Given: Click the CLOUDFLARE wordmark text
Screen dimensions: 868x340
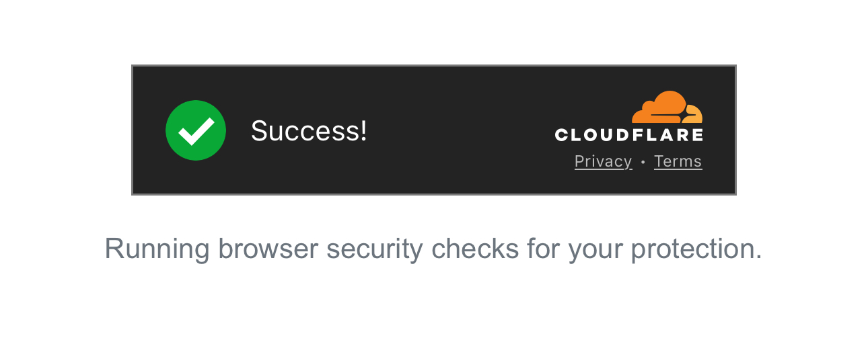Looking at the screenshot, I should point(628,135).
